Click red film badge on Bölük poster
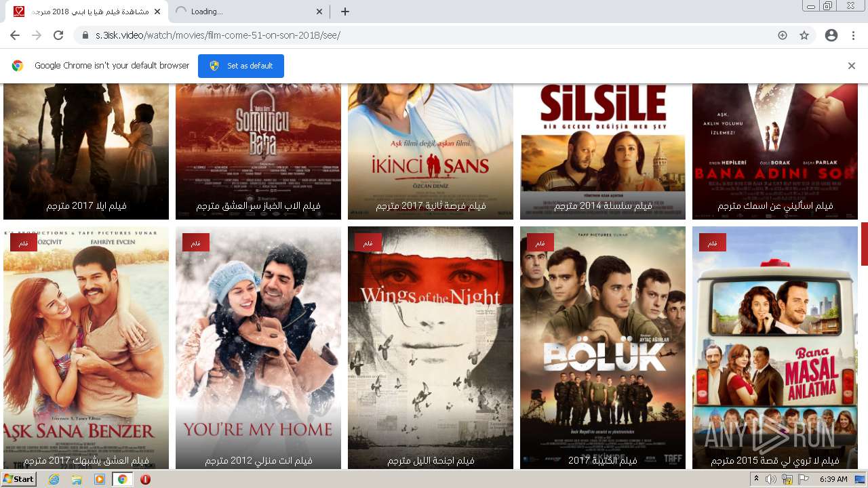Image resolution: width=868 pixels, height=488 pixels. (540, 243)
